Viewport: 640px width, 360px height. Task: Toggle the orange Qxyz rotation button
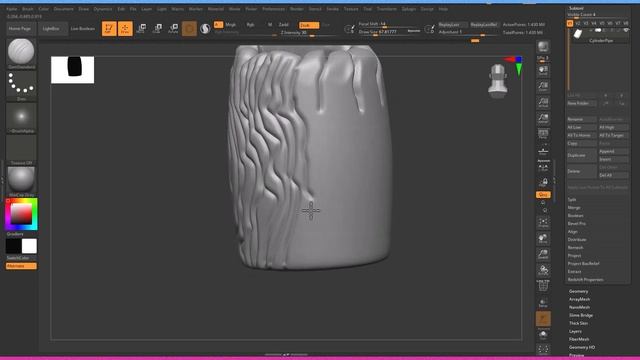tap(543, 195)
